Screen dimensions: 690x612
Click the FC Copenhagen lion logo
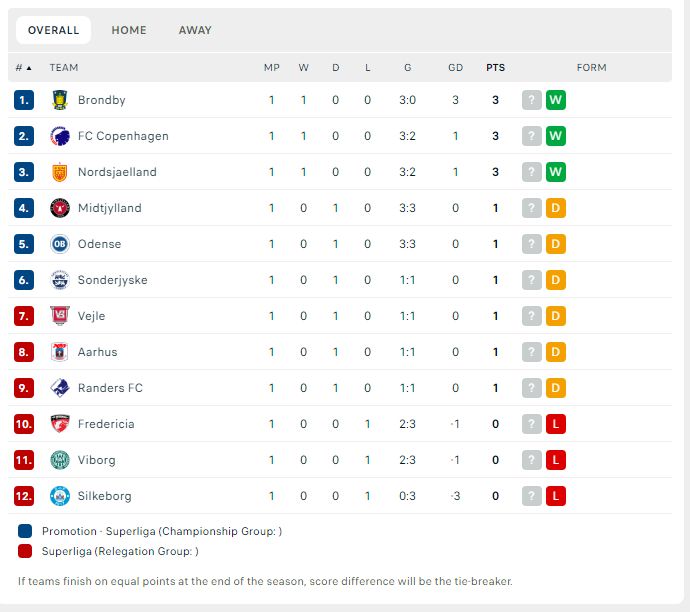60,136
